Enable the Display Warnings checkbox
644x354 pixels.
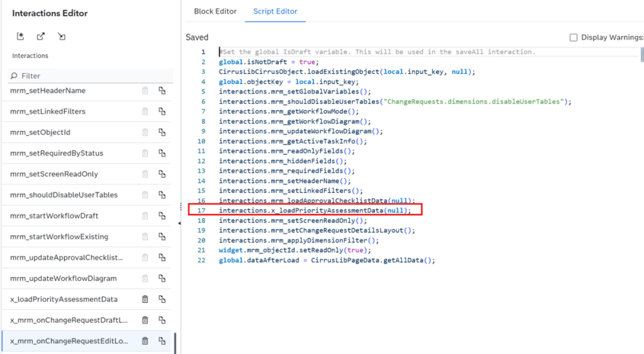(x=574, y=37)
